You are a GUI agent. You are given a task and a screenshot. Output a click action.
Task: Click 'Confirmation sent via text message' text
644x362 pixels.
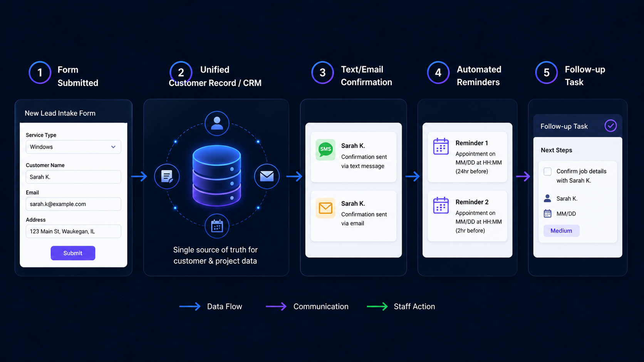364,161
